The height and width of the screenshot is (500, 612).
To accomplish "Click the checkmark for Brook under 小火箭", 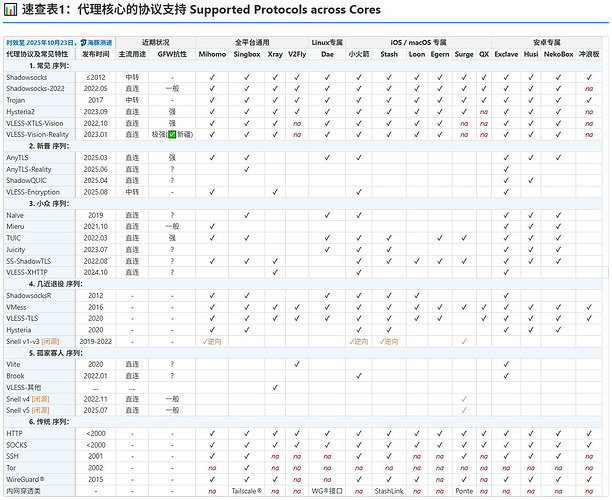I will [359, 376].
